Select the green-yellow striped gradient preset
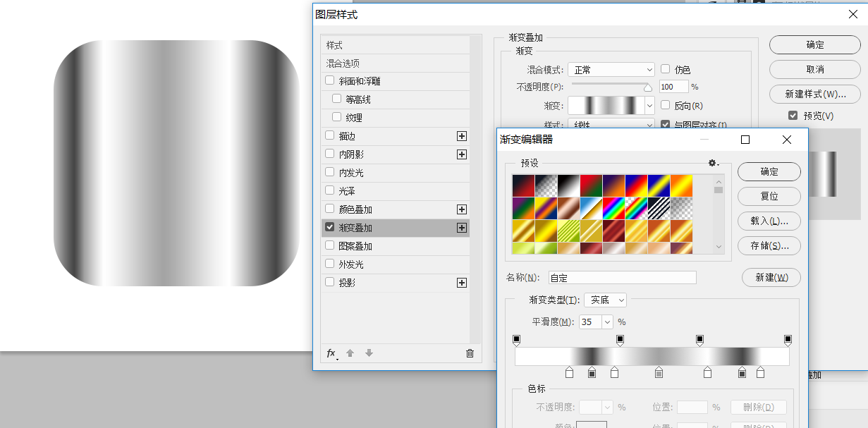Viewport: 868px width, 428px height. tap(568, 231)
